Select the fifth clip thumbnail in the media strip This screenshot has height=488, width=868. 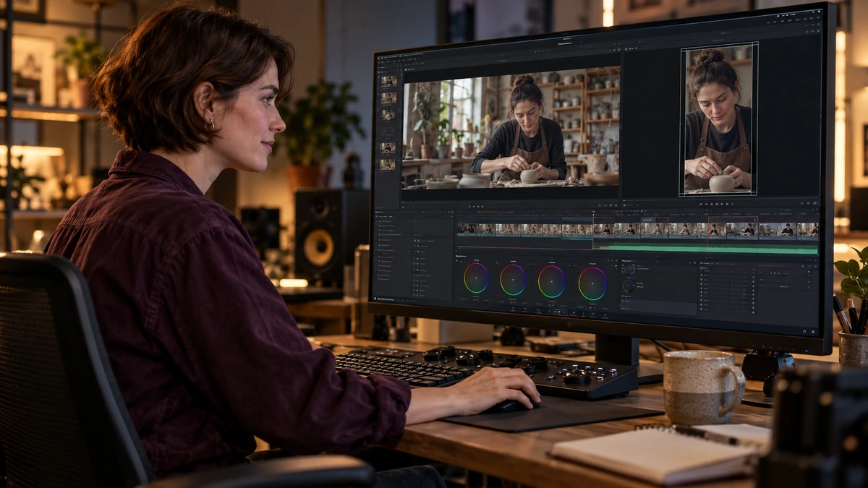388,147
